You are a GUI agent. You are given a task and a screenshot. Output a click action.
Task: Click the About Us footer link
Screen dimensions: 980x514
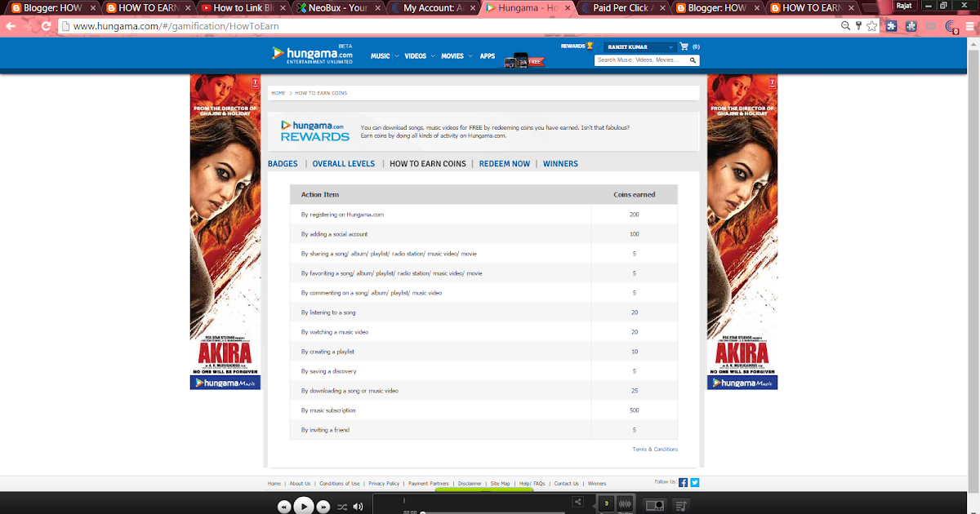tap(301, 484)
